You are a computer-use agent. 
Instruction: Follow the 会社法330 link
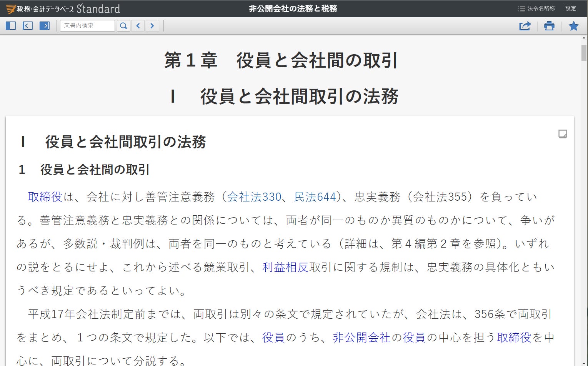click(255, 196)
